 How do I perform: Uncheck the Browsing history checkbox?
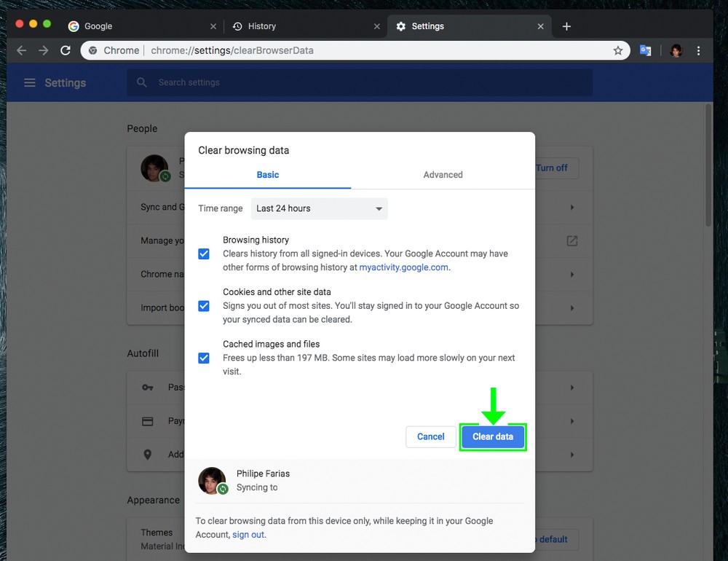click(x=204, y=254)
